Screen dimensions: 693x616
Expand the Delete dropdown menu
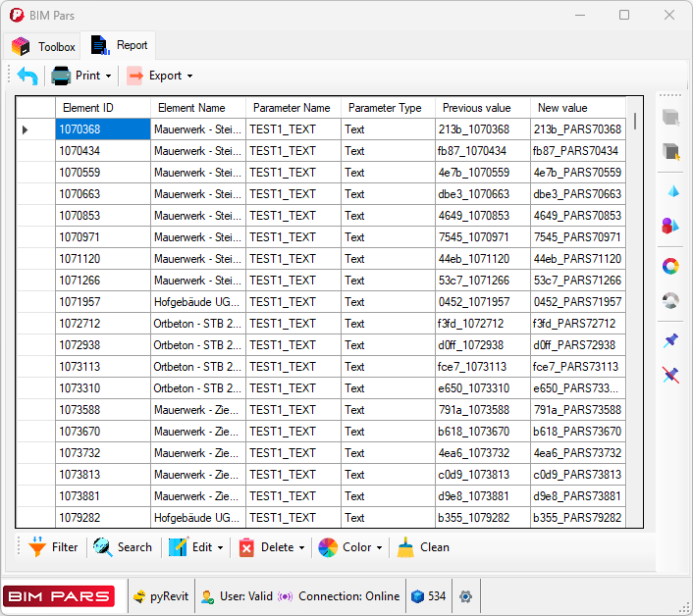coord(272,547)
